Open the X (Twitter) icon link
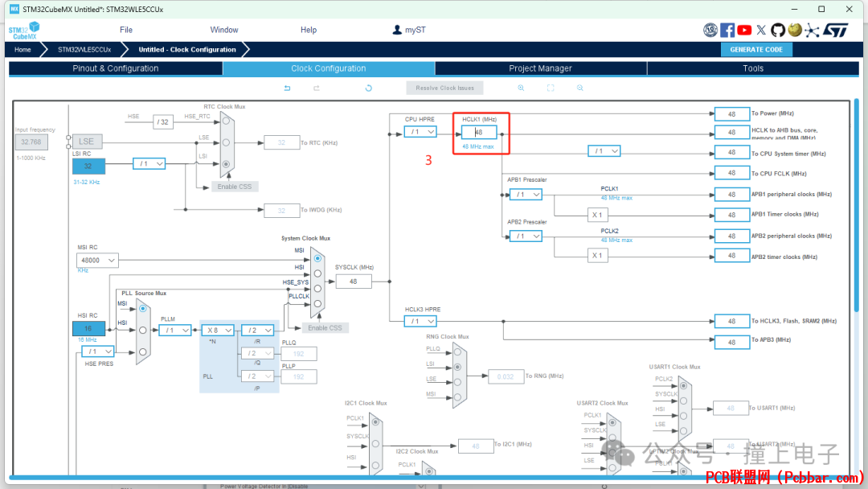Viewport: 868px width, 489px height. [x=761, y=30]
